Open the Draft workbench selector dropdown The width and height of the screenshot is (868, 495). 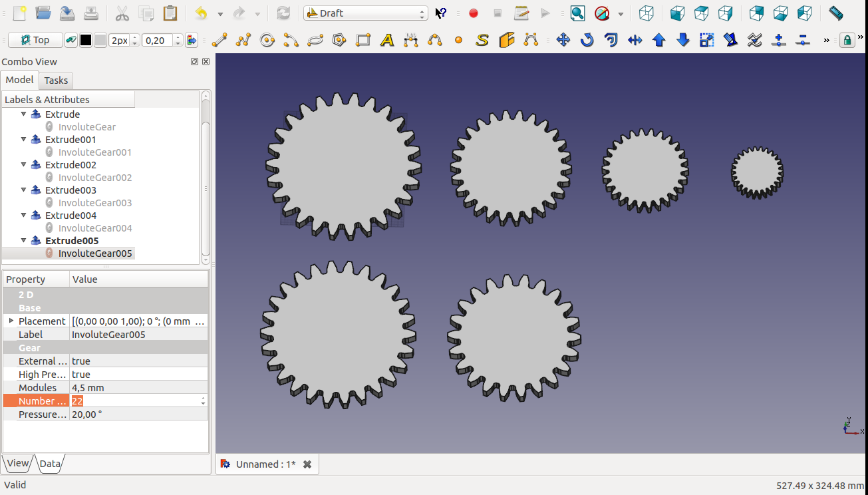click(x=365, y=13)
